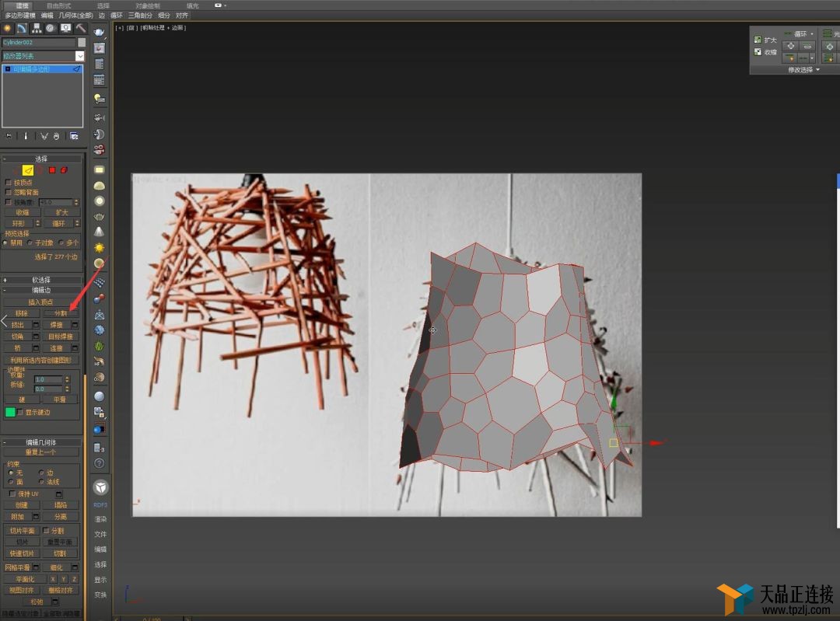
Task: Click 环形 (Ring) spinner arrows
Action: point(37,223)
